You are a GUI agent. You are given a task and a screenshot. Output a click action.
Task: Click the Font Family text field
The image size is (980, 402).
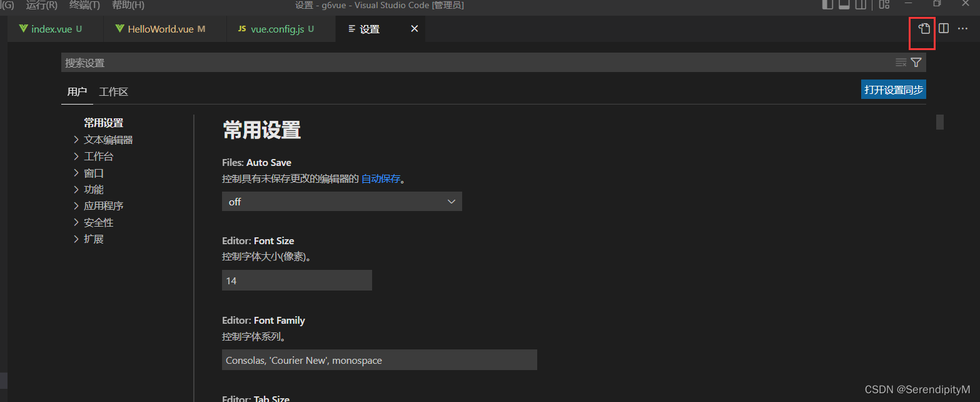coord(380,360)
